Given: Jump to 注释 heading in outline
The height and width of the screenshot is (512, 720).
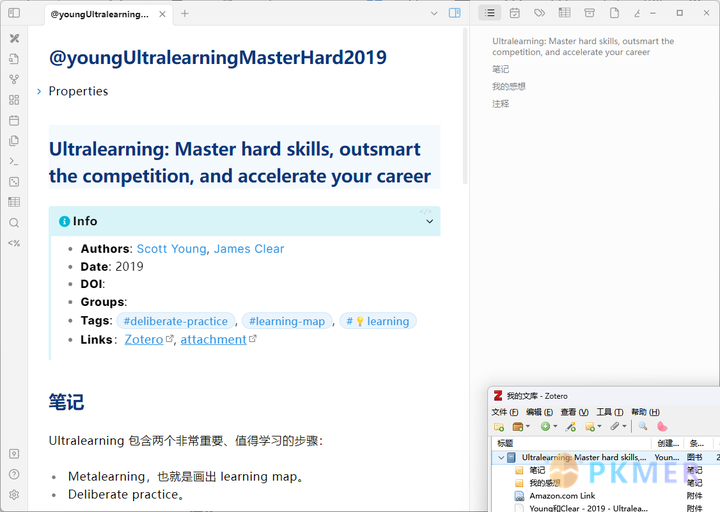Looking at the screenshot, I should [x=501, y=104].
